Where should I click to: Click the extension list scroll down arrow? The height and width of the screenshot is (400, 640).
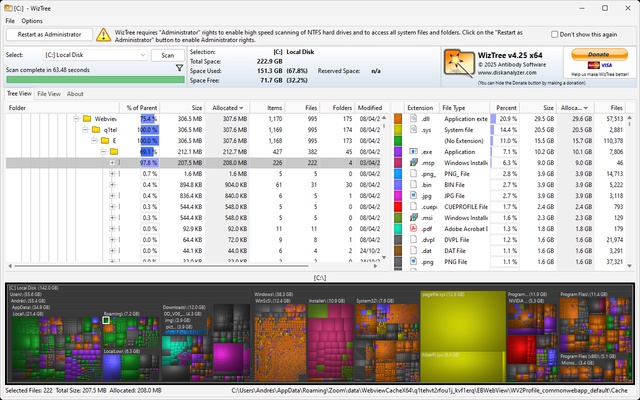click(629, 266)
